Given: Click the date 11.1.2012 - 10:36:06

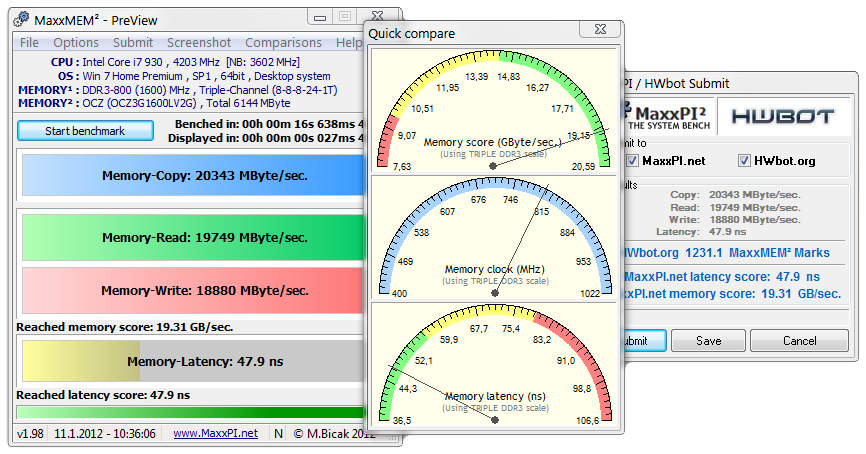Looking at the screenshot, I should (x=105, y=434).
